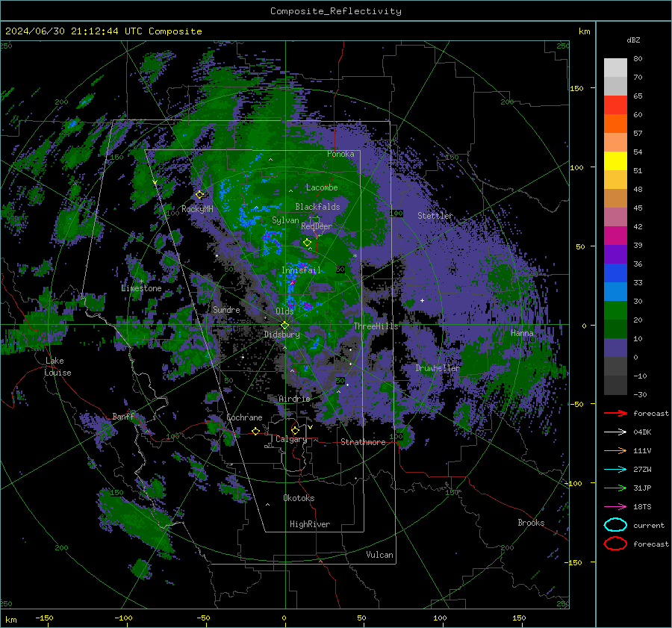Click the 150 tick on bottom axis
This screenshot has width=672, height=628.
(519, 618)
